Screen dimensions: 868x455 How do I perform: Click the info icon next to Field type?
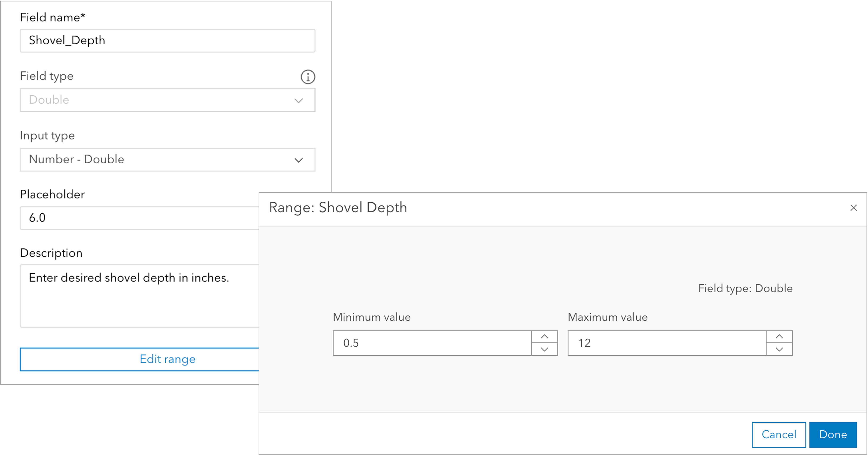[x=307, y=77]
